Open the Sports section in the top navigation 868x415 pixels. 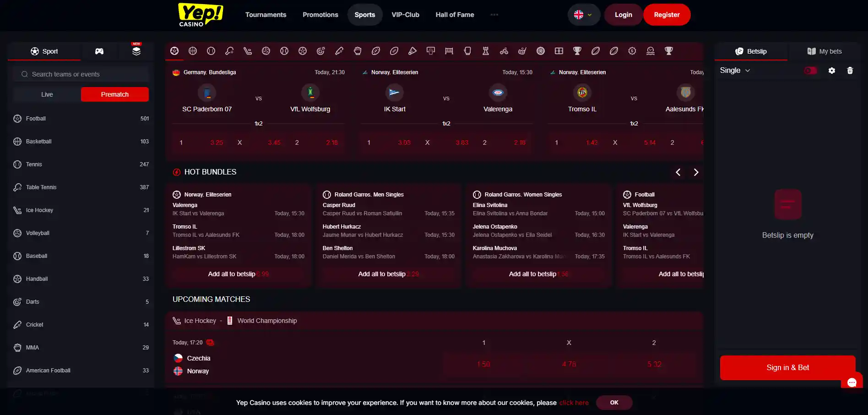point(365,15)
